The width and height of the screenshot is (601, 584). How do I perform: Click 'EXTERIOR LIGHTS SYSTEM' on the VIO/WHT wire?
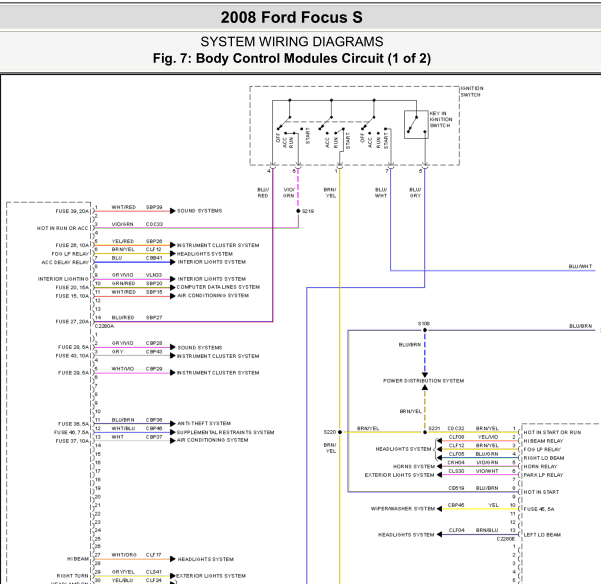pyautogui.click(x=399, y=475)
